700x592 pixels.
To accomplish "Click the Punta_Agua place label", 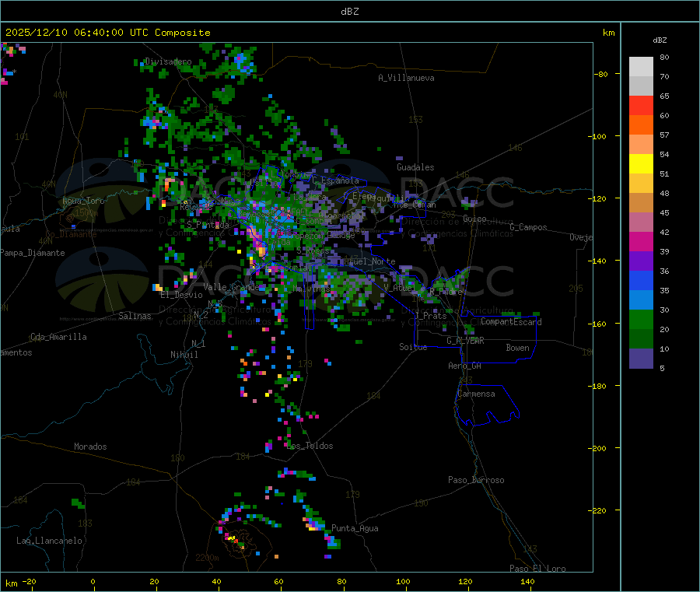I will (355, 528).
